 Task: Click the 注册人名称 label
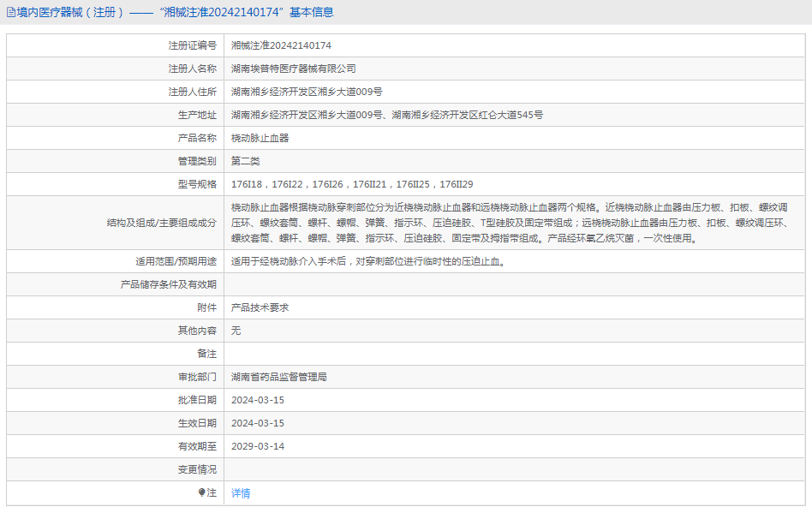pos(192,69)
